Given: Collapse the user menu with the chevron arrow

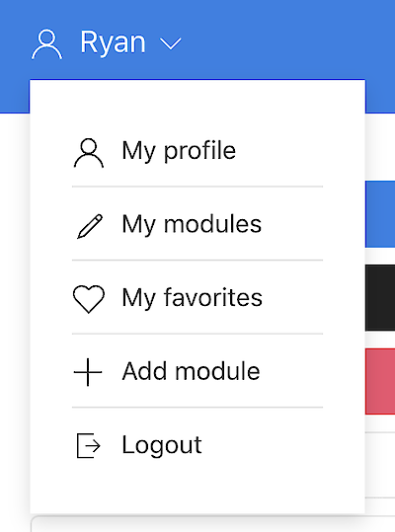Looking at the screenshot, I should pyautogui.click(x=171, y=44).
